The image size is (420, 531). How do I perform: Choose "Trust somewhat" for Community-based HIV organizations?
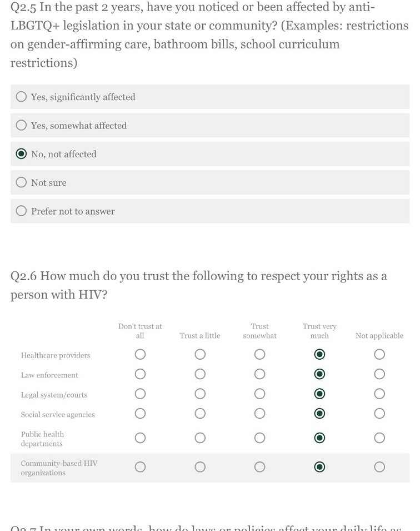259,467
